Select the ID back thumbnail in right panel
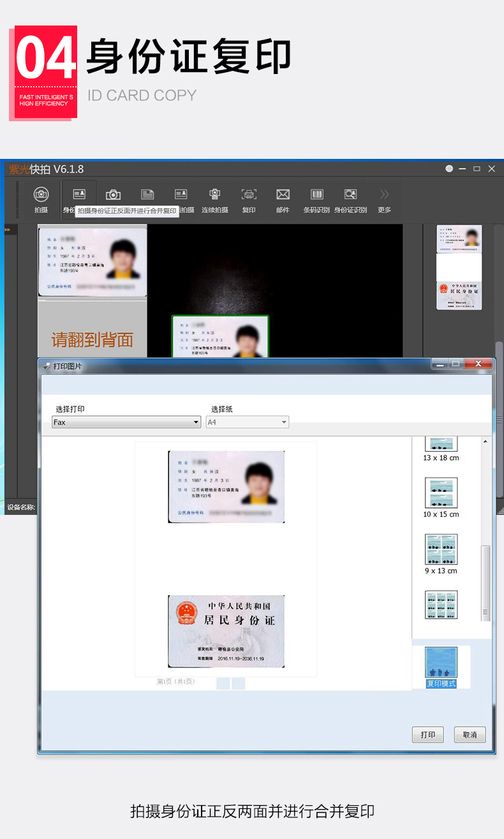 (459, 295)
